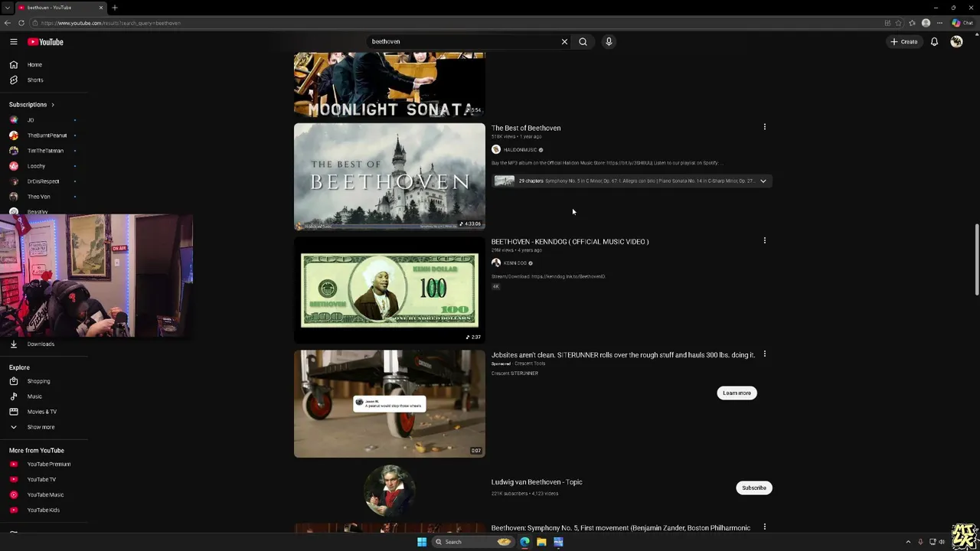Image resolution: width=980 pixels, height=551 pixels.
Task: Expand the Subscriptions section
Action: click(x=31, y=104)
